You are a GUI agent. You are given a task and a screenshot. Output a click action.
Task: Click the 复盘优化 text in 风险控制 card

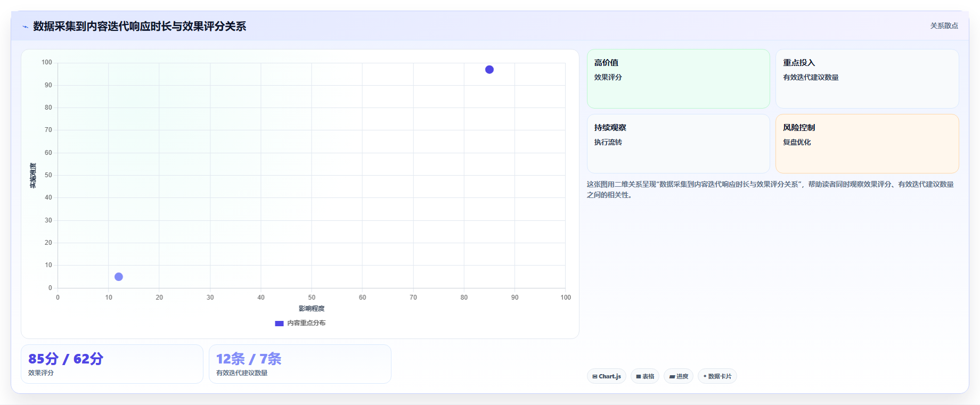click(797, 142)
